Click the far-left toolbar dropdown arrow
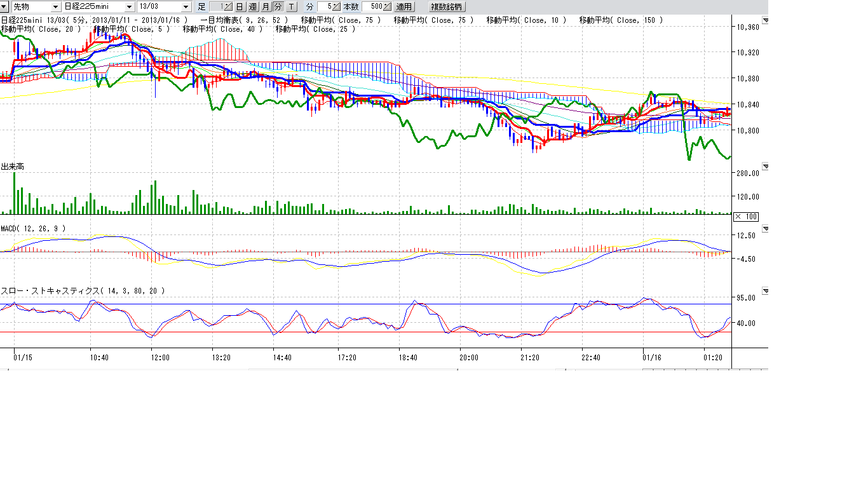Viewport: 868px width, 488px height. click(5, 7)
